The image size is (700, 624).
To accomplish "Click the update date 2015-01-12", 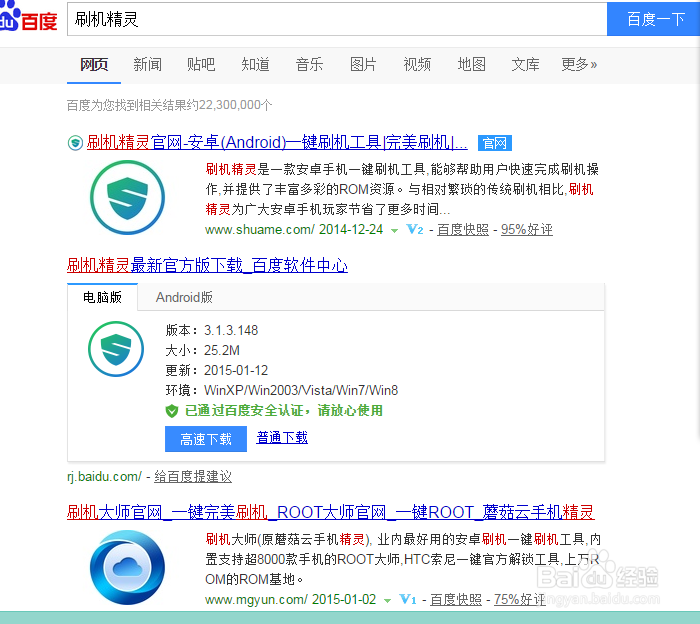I will pos(236,370).
